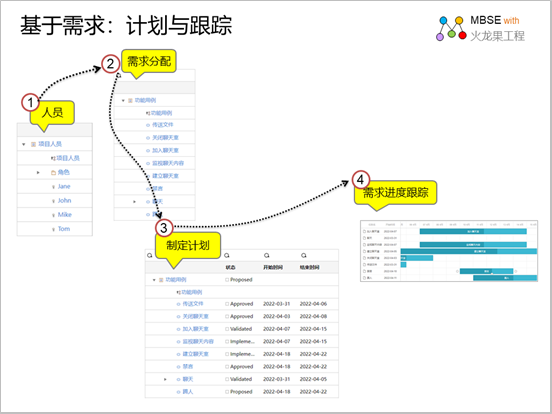Click the use case icon beside 加入聊天室 in the requirements tree
This screenshot has width=552, height=414.
pyautogui.click(x=148, y=151)
